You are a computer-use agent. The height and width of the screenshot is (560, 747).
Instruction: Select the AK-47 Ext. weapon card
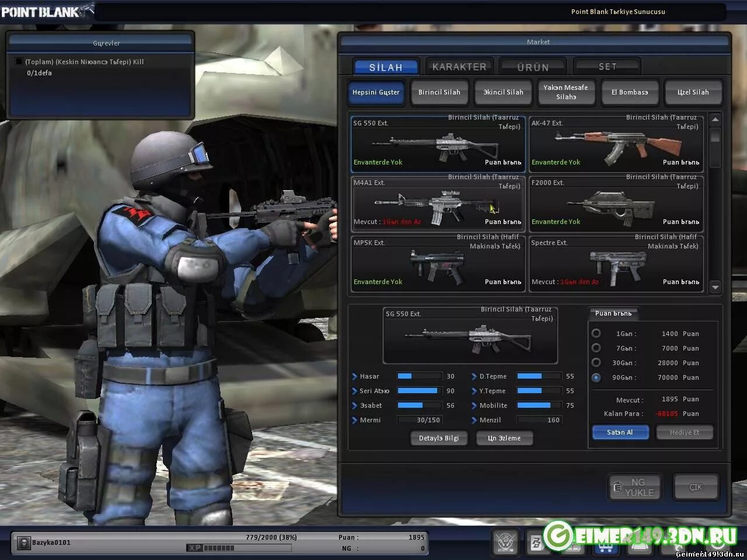[x=616, y=143]
